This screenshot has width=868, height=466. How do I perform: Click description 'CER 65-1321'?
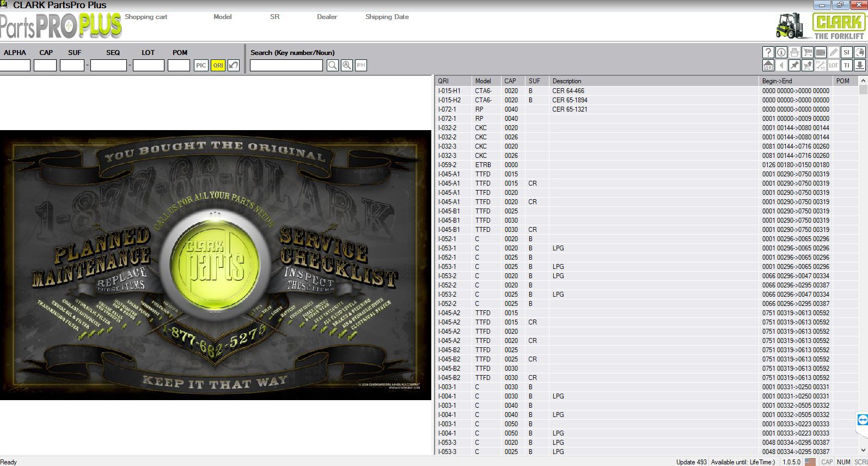[570, 109]
